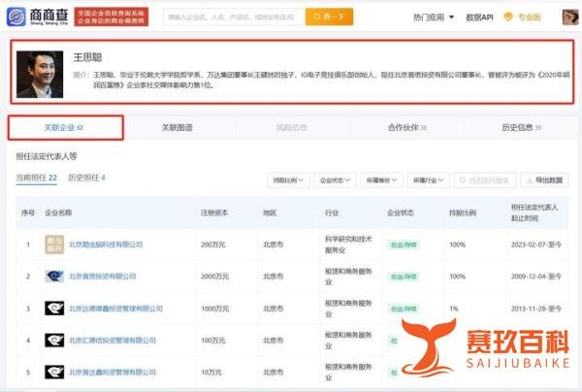This screenshot has height=392, width=582.
Task: Open the 北京普思投资有限公司 link
Action: tap(103, 277)
